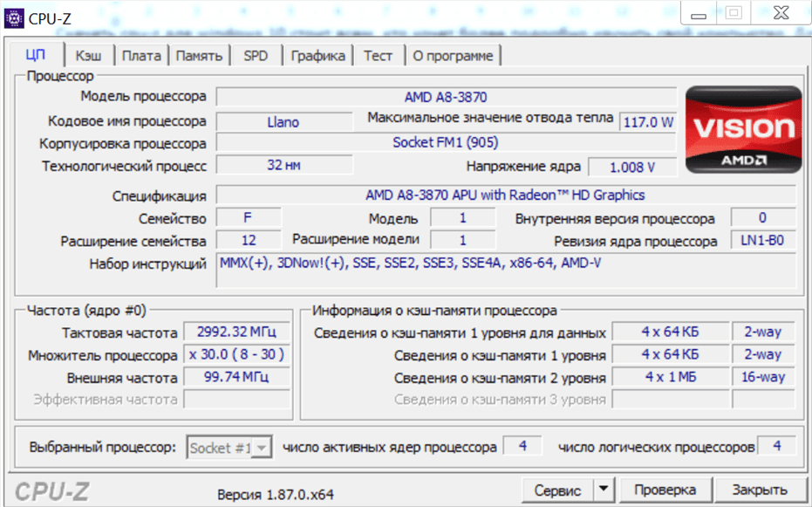Go to the SPD tab

(256, 56)
